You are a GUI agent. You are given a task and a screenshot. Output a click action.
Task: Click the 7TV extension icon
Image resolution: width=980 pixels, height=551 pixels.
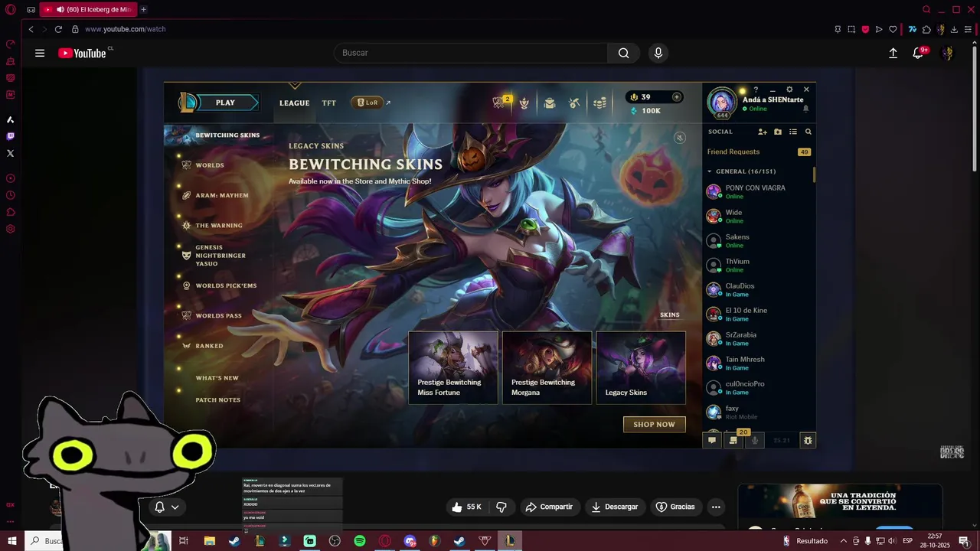(913, 29)
